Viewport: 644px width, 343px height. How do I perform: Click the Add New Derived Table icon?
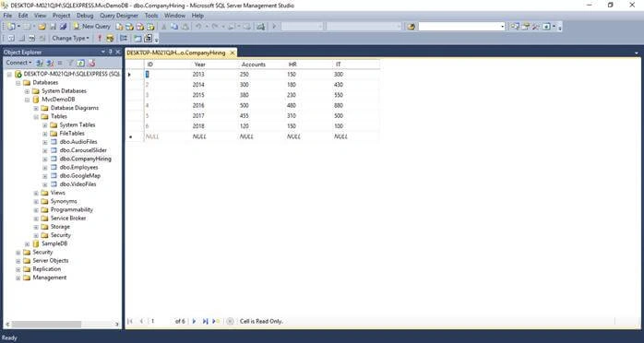pos(148,38)
